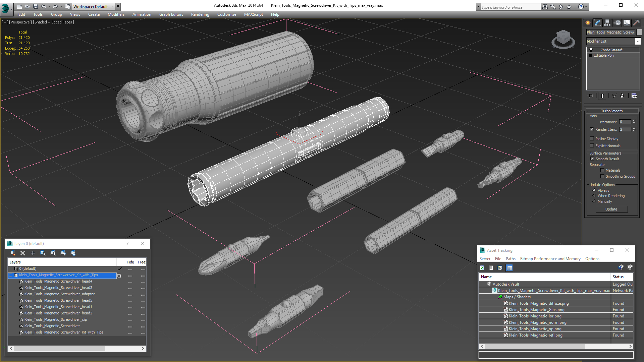The height and width of the screenshot is (362, 644).
Task: Click the Update button
Action: coord(611,209)
